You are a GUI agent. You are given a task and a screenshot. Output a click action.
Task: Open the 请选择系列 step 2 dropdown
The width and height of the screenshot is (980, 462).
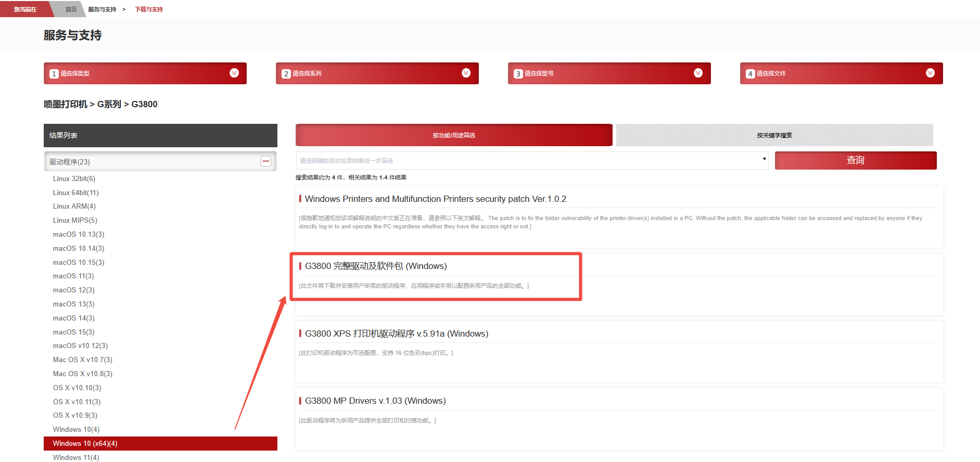point(377,73)
